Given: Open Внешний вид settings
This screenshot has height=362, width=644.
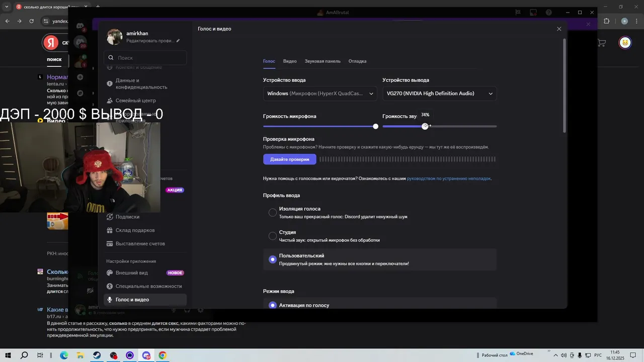Looking at the screenshot, I should tap(145, 273).
